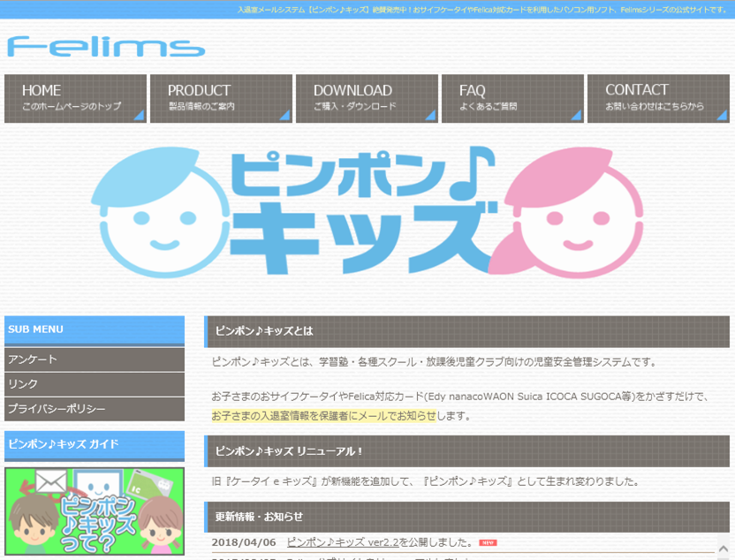The image size is (735, 560).
Task: Open the アンケート link in SUB MENU
Action: click(x=93, y=359)
